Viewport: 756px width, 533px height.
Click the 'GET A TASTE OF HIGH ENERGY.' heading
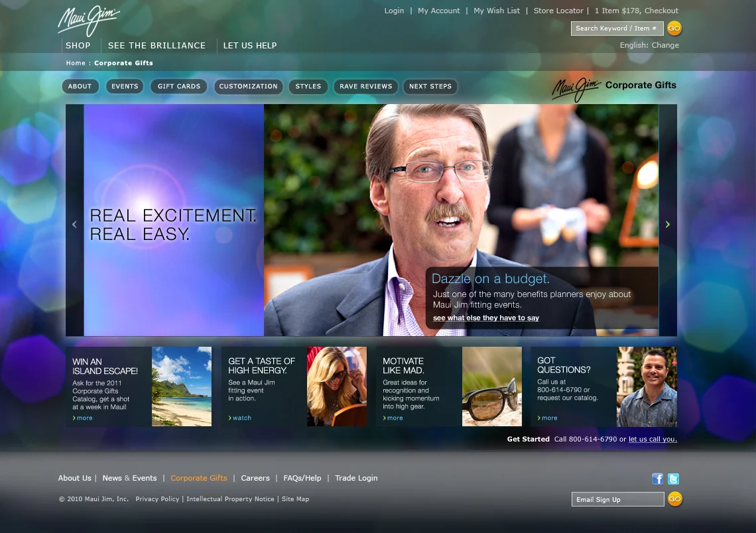[x=262, y=366]
